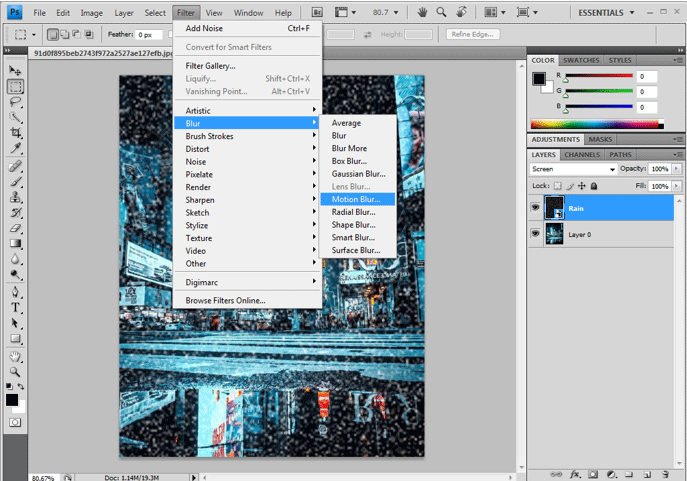Open the Screen blend mode dropdown
687x481 pixels.
[x=572, y=170]
